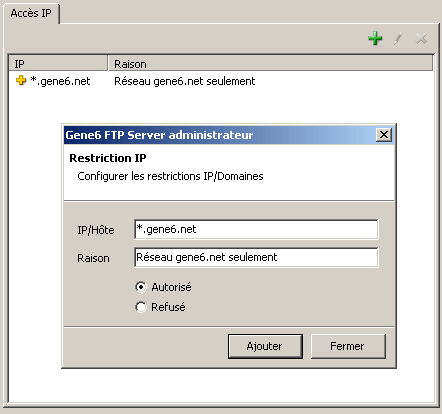442x414 pixels.
Task: Select the *.gene6.net list entry
Action: [x=60, y=81]
